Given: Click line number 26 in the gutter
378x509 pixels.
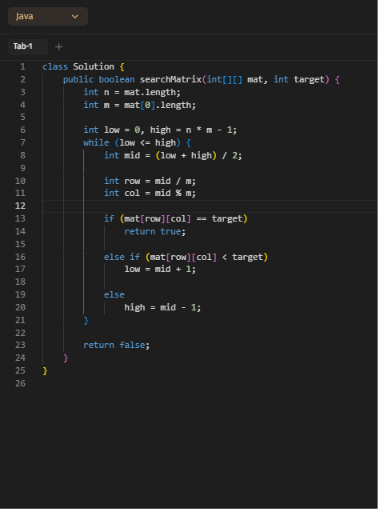Looking at the screenshot, I should [20, 383].
